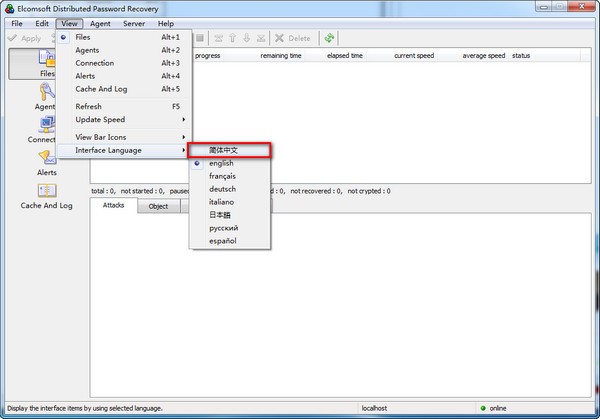Click the Delete toolbar button
600x419 pixels.
pyautogui.click(x=291, y=38)
